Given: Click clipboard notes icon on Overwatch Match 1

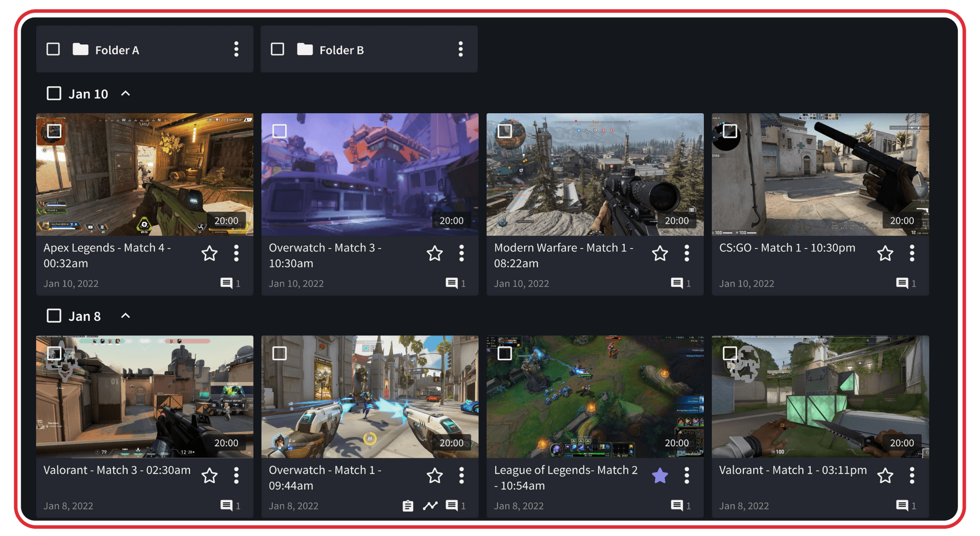Looking at the screenshot, I should click(408, 505).
